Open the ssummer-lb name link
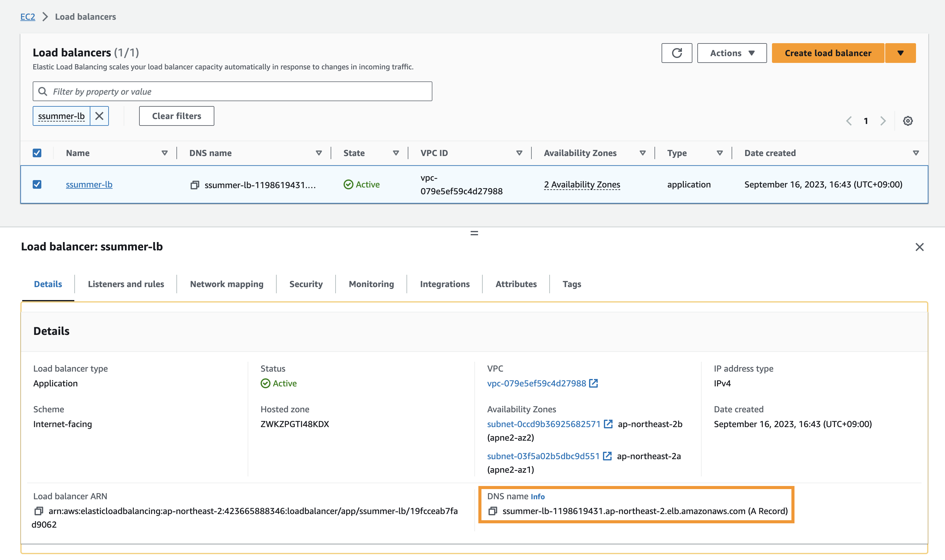 [x=89, y=184]
